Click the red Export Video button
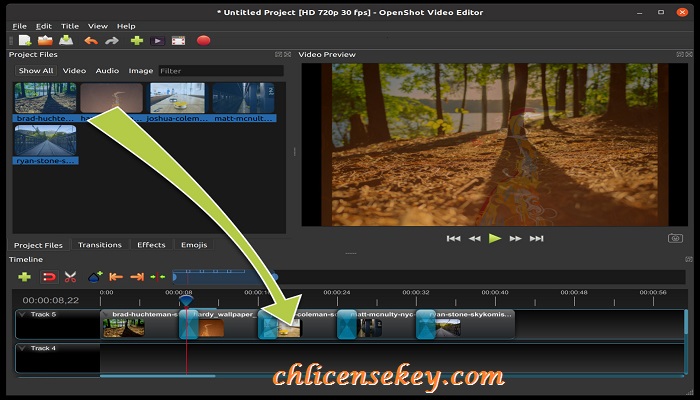This screenshot has height=400, width=700. 204,41
